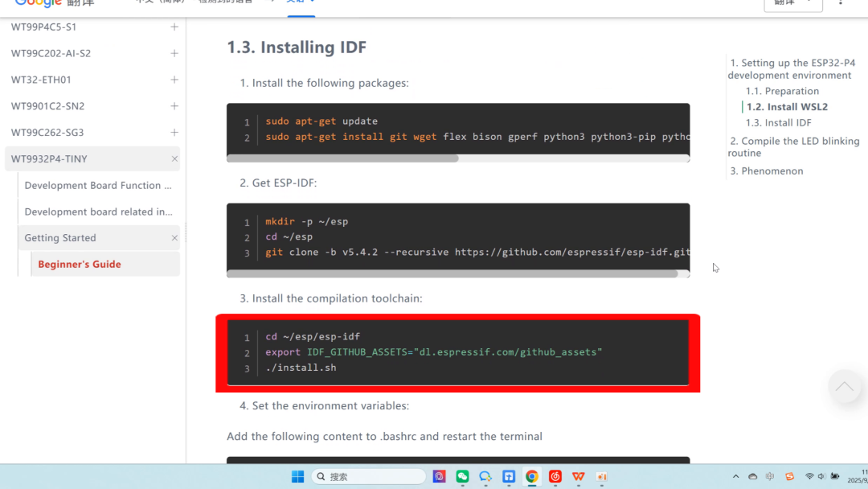The height and width of the screenshot is (489, 868).
Task: Click the 1.3. Installing IDF heading
Action: (297, 47)
